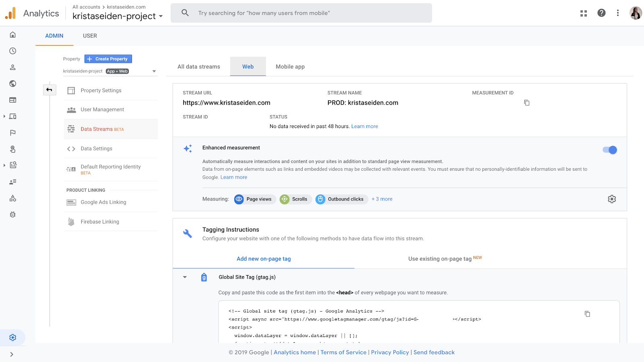Collapse the Global Site Tag section
The width and height of the screenshot is (644, 362).
click(185, 277)
